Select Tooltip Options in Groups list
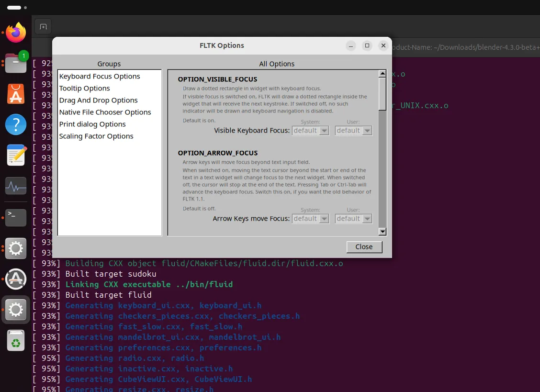 point(85,89)
